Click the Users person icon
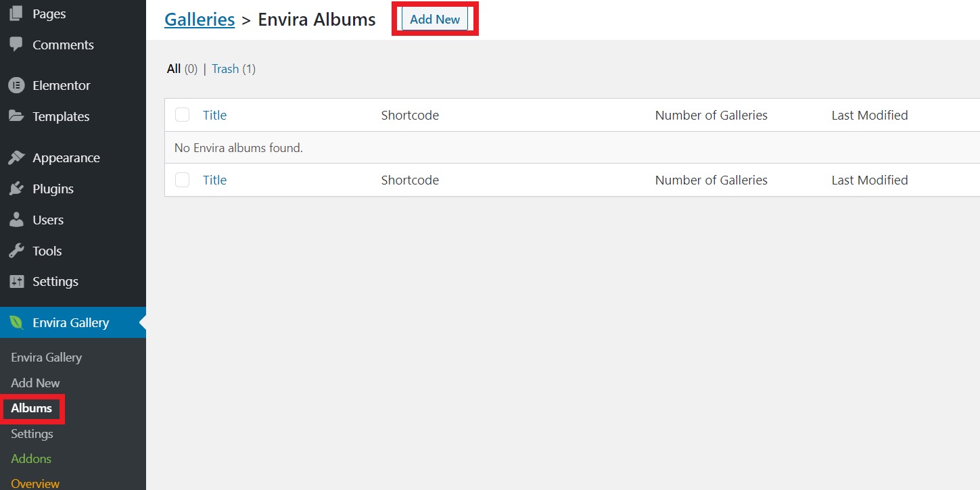Screen dimensions: 980x490 [x=16, y=220]
